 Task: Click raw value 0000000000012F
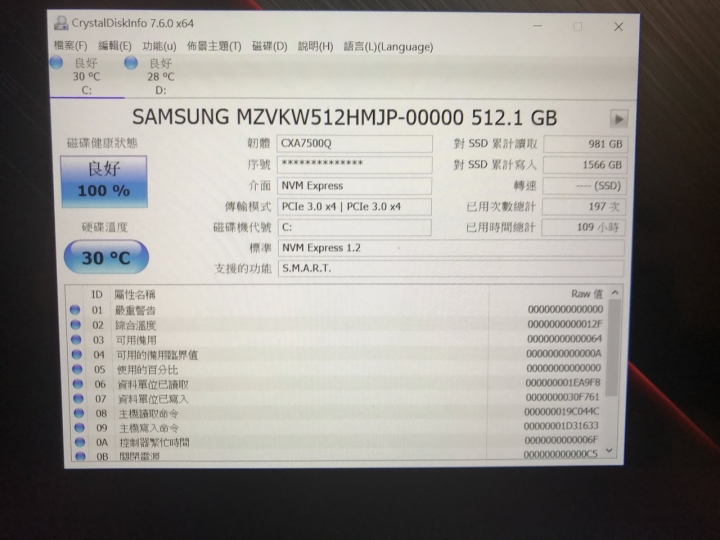click(x=564, y=324)
